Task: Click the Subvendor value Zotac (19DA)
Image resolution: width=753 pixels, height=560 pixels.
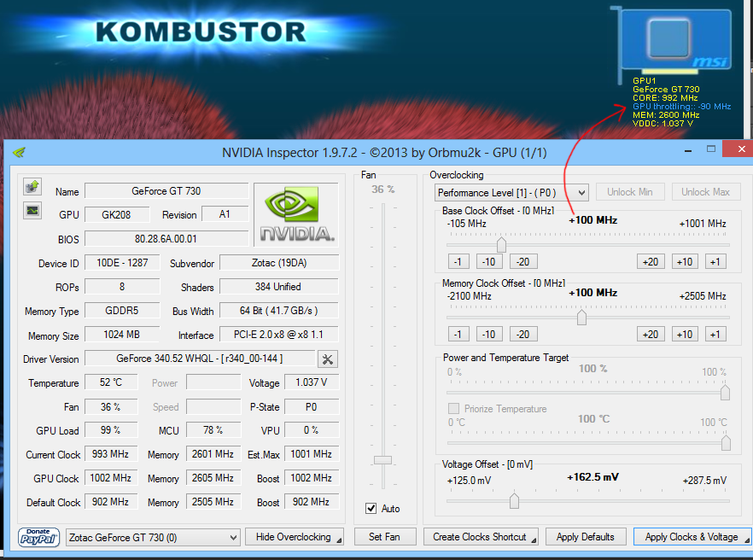Action: click(279, 263)
